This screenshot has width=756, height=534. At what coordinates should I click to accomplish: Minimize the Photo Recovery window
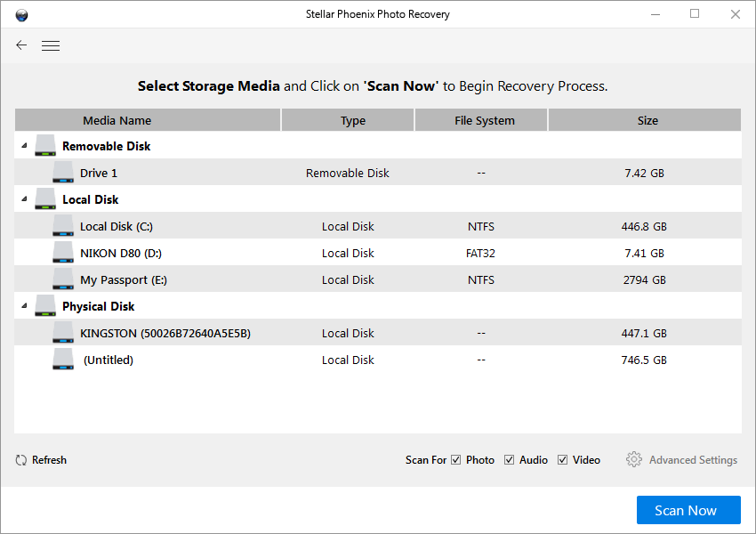655,14
